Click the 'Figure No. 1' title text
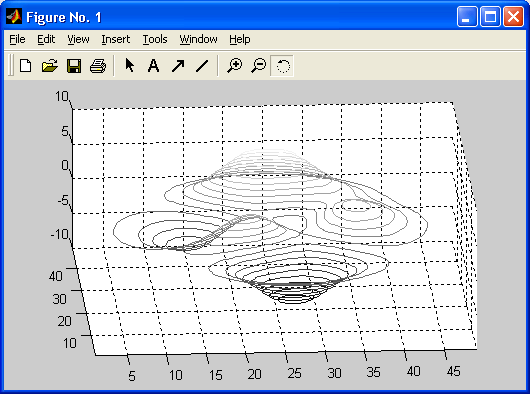 point(64,17)
